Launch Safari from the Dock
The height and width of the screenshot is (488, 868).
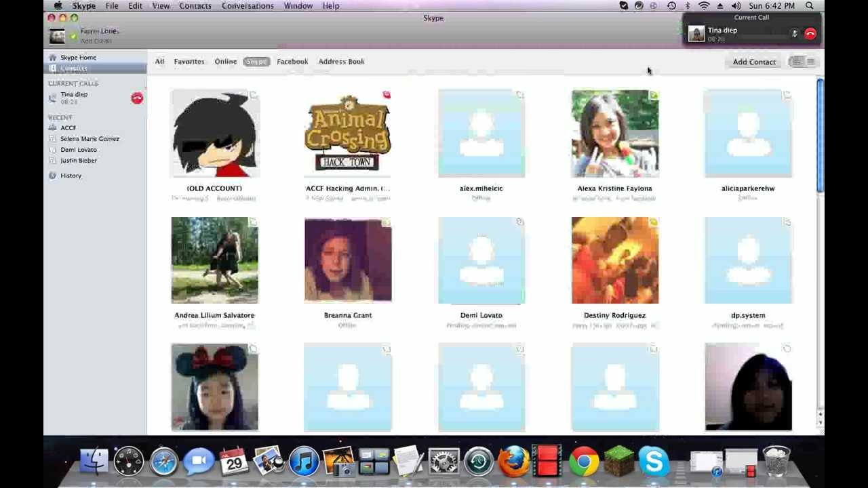163,462
